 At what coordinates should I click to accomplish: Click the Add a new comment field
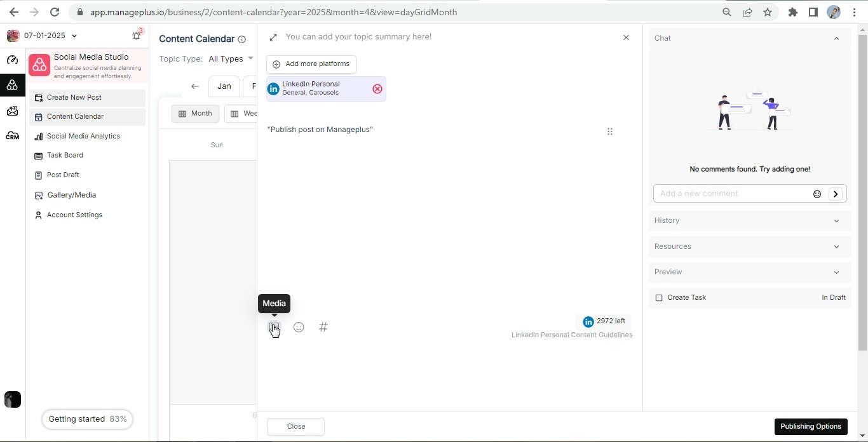click(x=733, y=194)
